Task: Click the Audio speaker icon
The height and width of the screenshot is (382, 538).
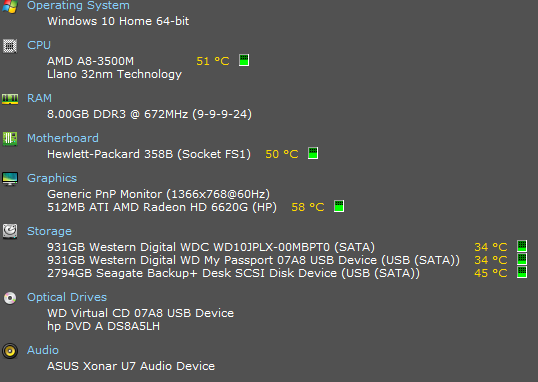Action: [10, 351]
